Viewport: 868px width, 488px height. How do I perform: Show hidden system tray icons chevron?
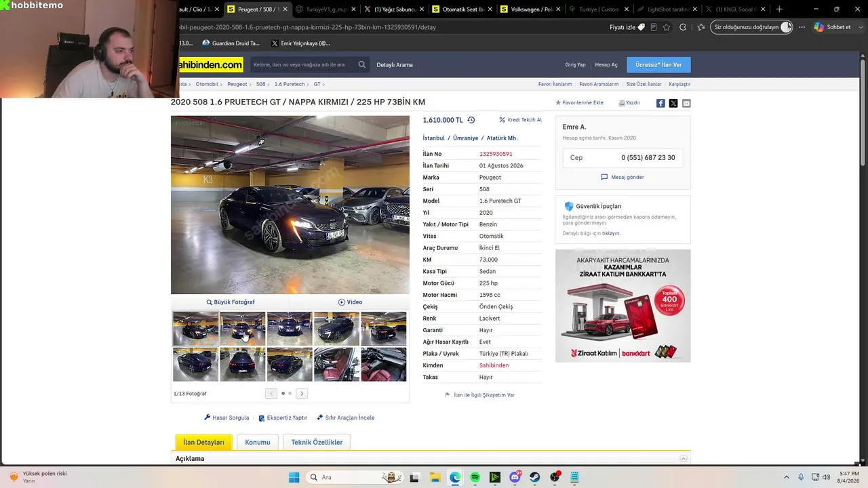(x=787, y=477)
